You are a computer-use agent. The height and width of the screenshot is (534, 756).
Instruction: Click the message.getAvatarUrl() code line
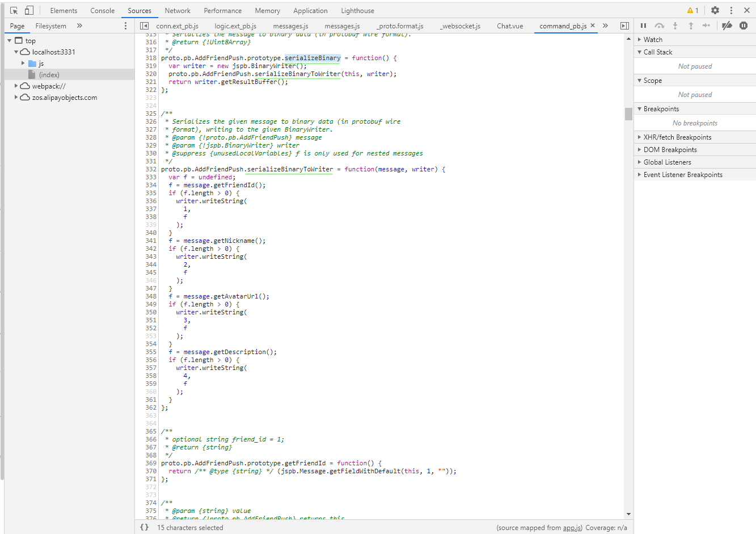click(x=219, y=296)
